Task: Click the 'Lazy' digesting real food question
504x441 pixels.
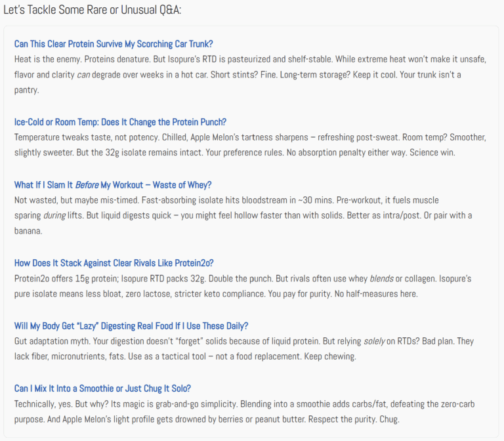Action: click(x=131, y=325)
